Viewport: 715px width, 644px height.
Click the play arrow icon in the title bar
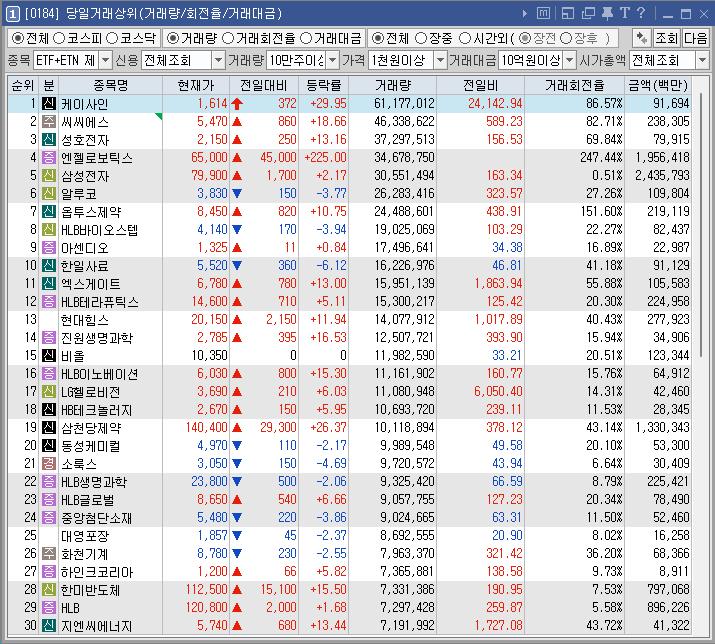pyautogui.click(x=525, y=14)
